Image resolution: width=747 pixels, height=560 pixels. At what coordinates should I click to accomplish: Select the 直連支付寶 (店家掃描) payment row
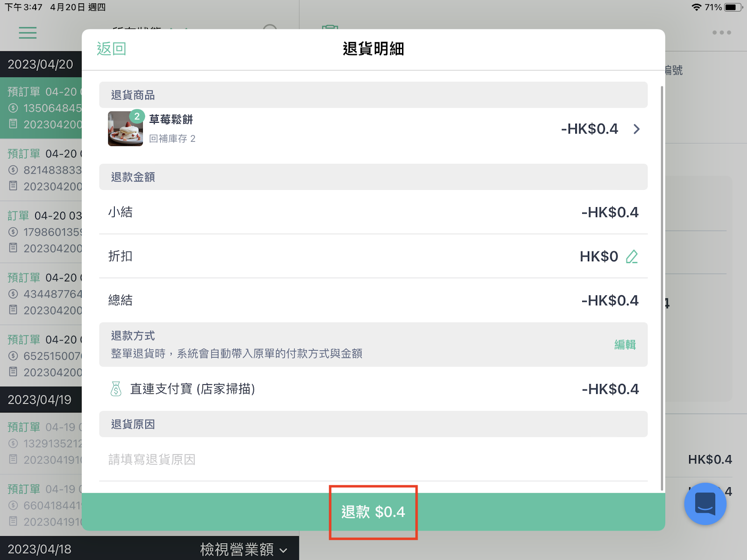pos(373,389)
